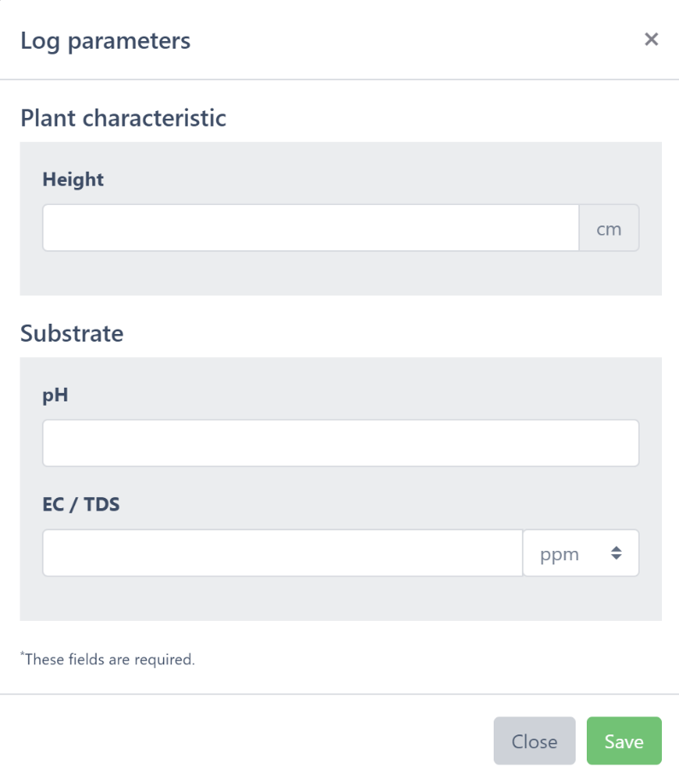Dismiss the dialog with the X icon
Viewport: 679px width, 784px height.
[x=652, y=39]
